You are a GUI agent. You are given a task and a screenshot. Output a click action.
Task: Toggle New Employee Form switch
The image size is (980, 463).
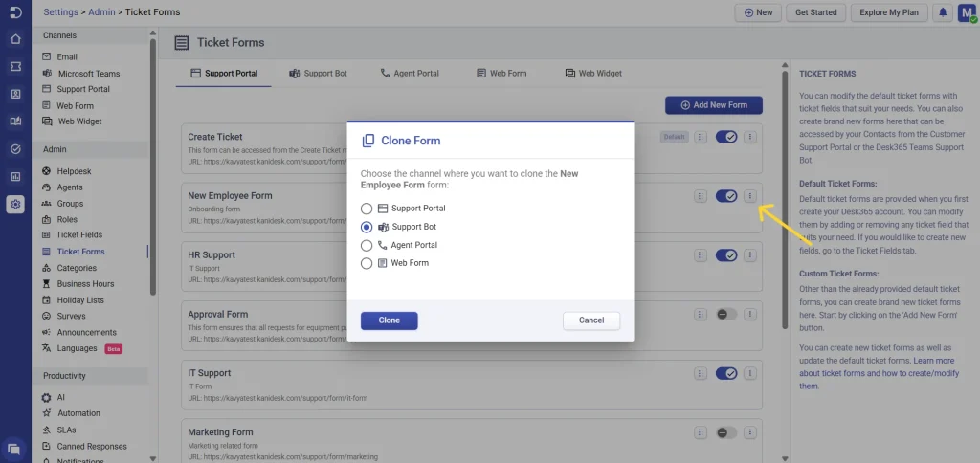coord(726,196)
